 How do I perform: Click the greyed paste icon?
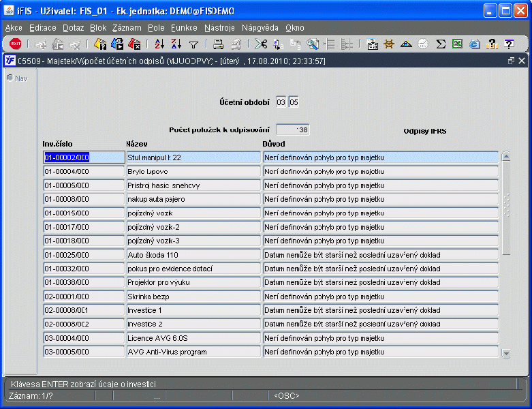295,44
